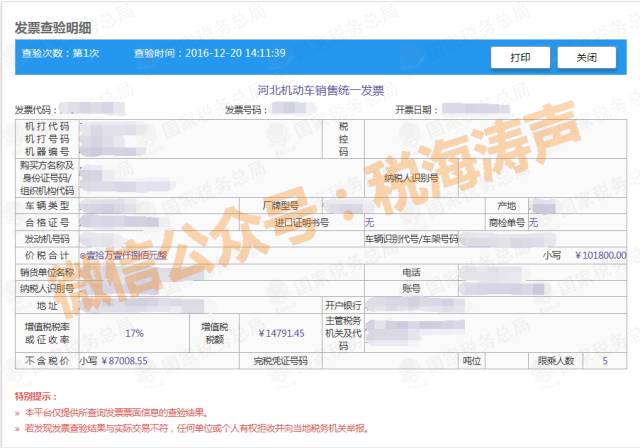
Task: Click the 河北机动车销售统一发票 title
Action: tap(320, 91)
